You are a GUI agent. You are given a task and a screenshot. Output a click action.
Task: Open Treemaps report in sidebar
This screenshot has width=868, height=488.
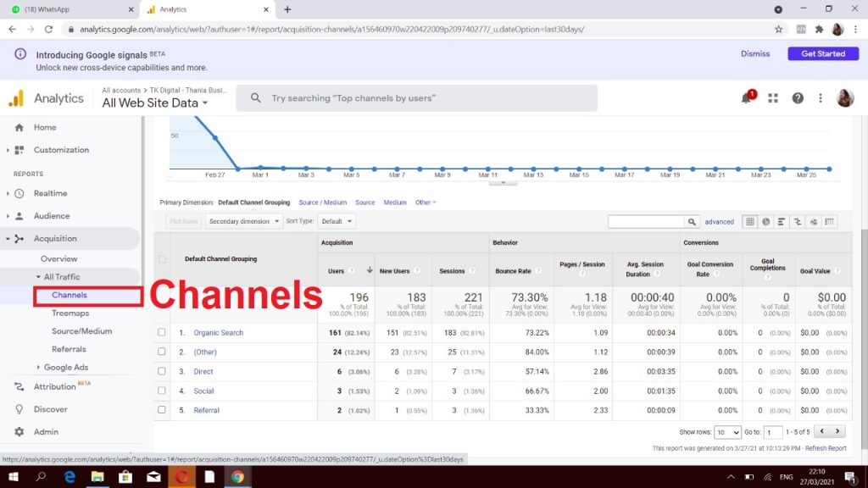click(x=70, y=313)
